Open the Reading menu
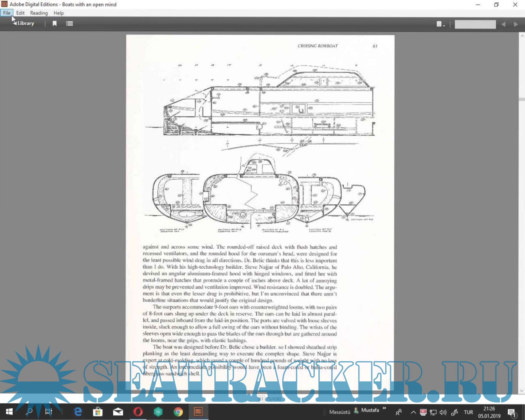The height and width of the screenshot is (420, 525). 39,13
